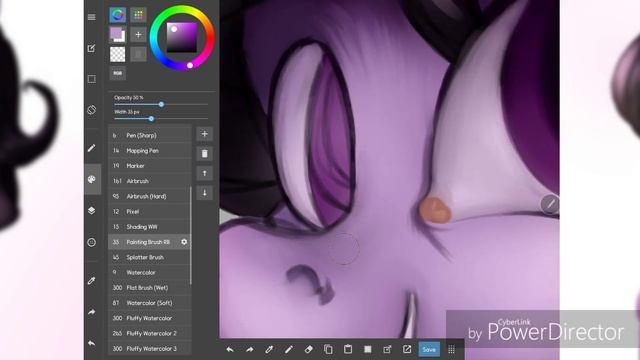This screenshot has height=360, width=640.
Task: Select eyedropper in bottom toolbar
Action: click(x=269, y=349)
